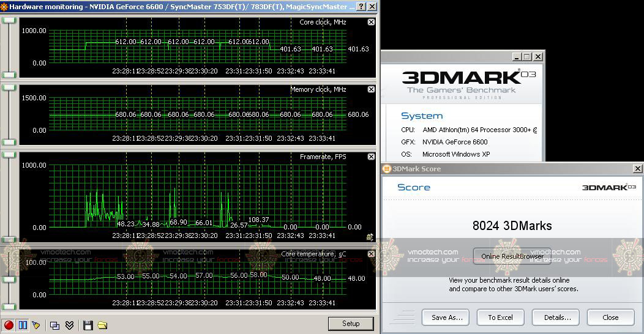This screenshot has width=644, height=334.
Task: Click the help question mark in monitoring title bar
Action: pyautogui.click(x=361, y=7)
